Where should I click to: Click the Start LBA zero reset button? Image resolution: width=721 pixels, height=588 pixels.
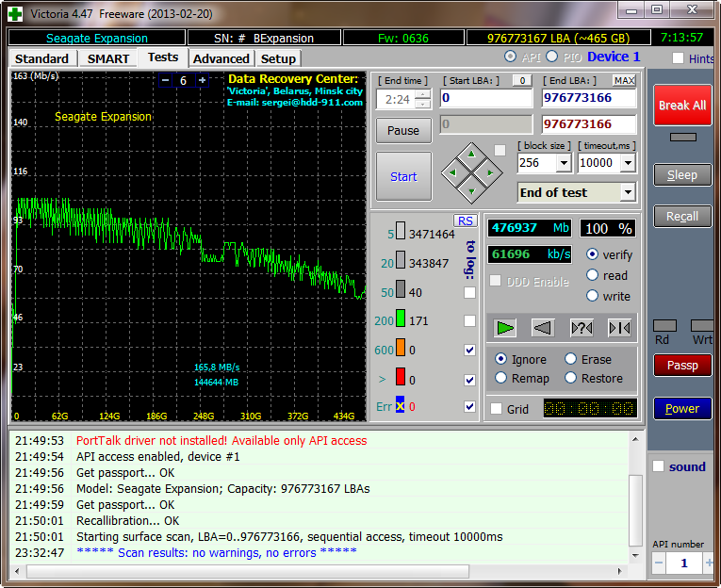(522, 80)
